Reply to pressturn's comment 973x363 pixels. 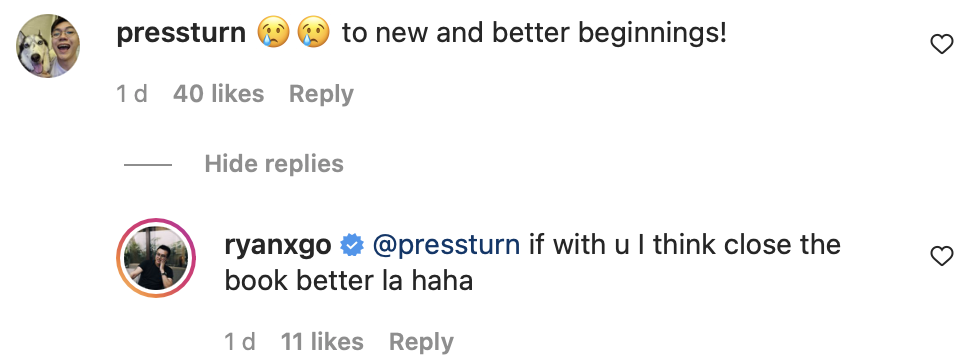point(321,94)
